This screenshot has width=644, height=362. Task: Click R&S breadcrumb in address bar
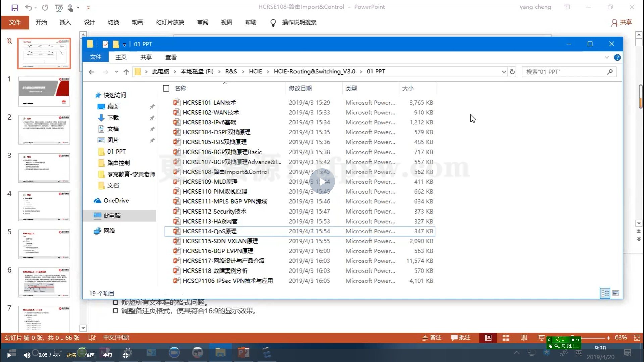click(231, 71)
